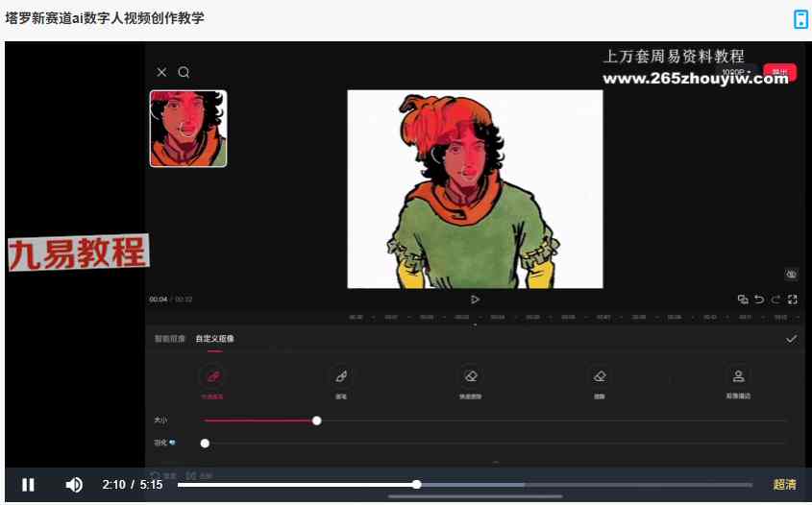Confirm the cutout with the checkmark button
812x505 pixels.
tap(791, 339)
